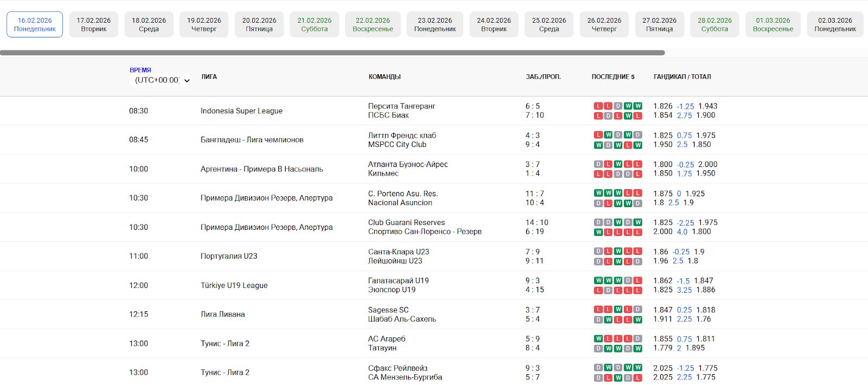Screen dimensions: 868x385
Task: Switch to the 21.02.2026 Суббота tab
Action: pos(314,24)
